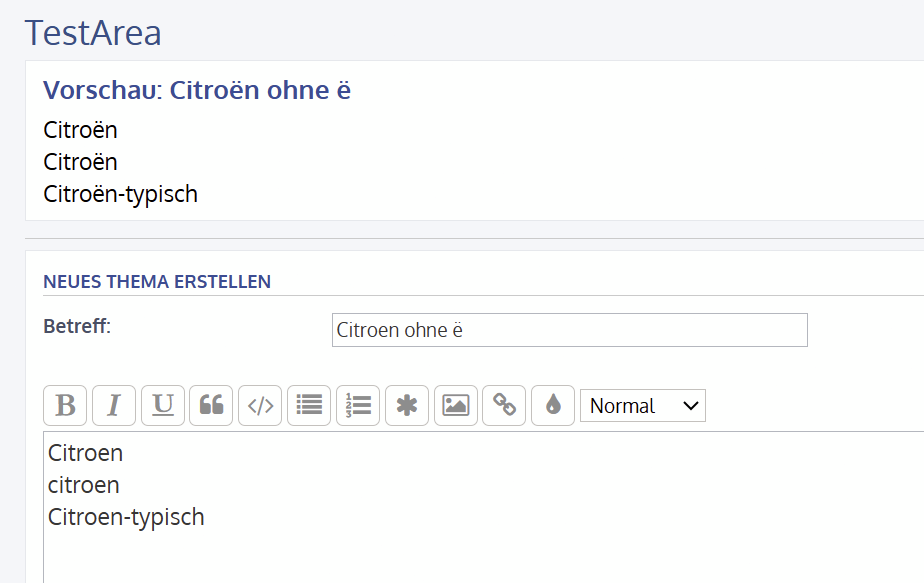This screenshot has width=924, height=583.
Task: Click into the Betreff subject field
Action: (x=569, y=330)
